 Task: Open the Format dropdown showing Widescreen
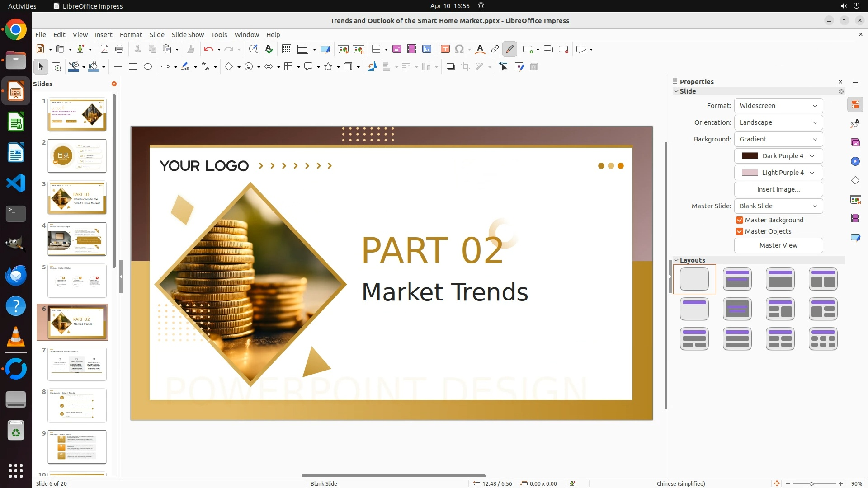[778, 106]
